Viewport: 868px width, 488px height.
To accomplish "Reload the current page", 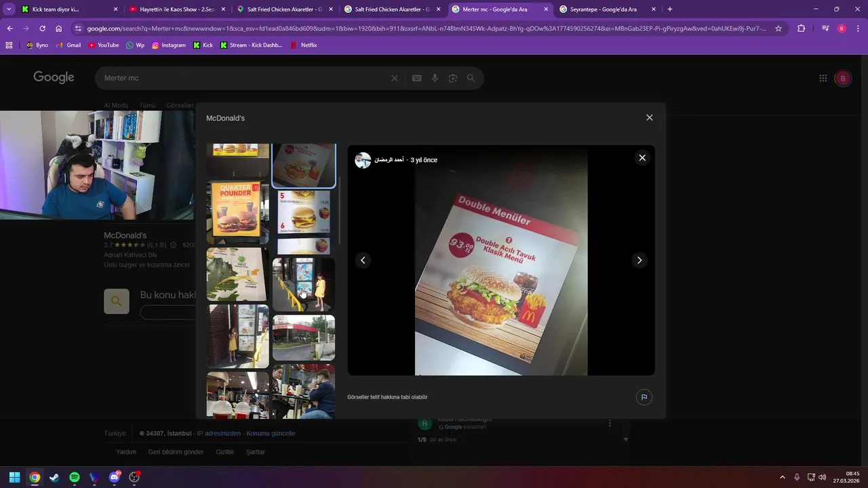I will [x=42, y=28].
